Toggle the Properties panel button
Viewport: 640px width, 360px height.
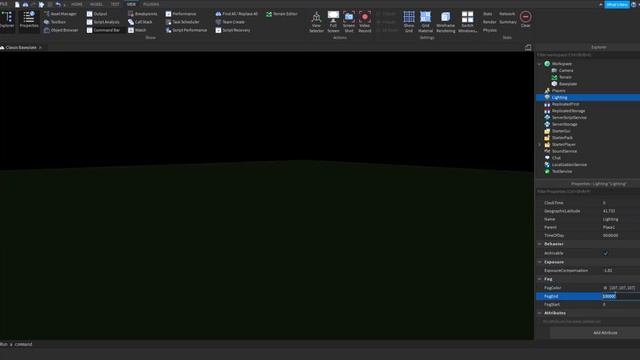[29, 20]
